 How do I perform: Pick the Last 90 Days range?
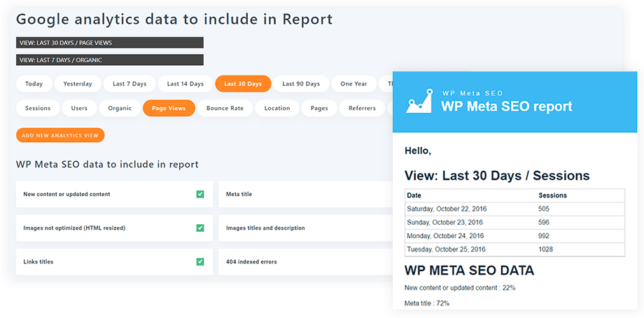301,84
